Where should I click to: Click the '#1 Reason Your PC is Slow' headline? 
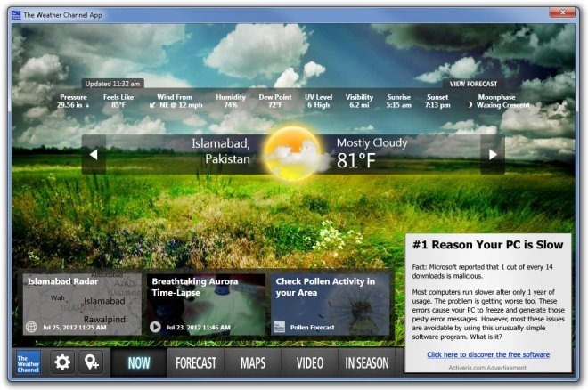[487, 245]
